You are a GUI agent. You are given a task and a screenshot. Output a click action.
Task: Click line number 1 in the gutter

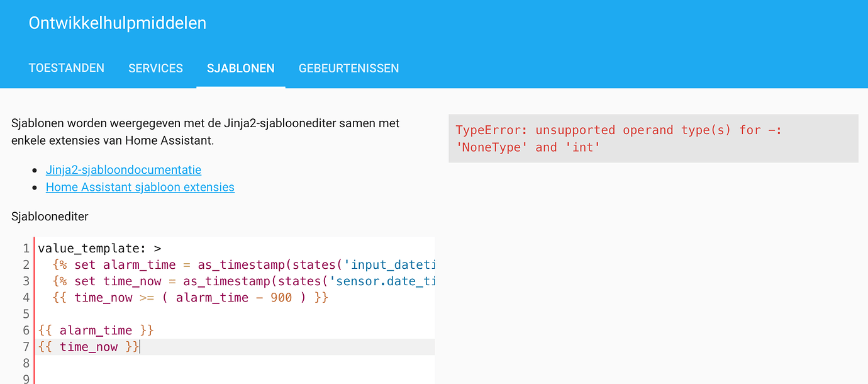[x=26, y=248]
